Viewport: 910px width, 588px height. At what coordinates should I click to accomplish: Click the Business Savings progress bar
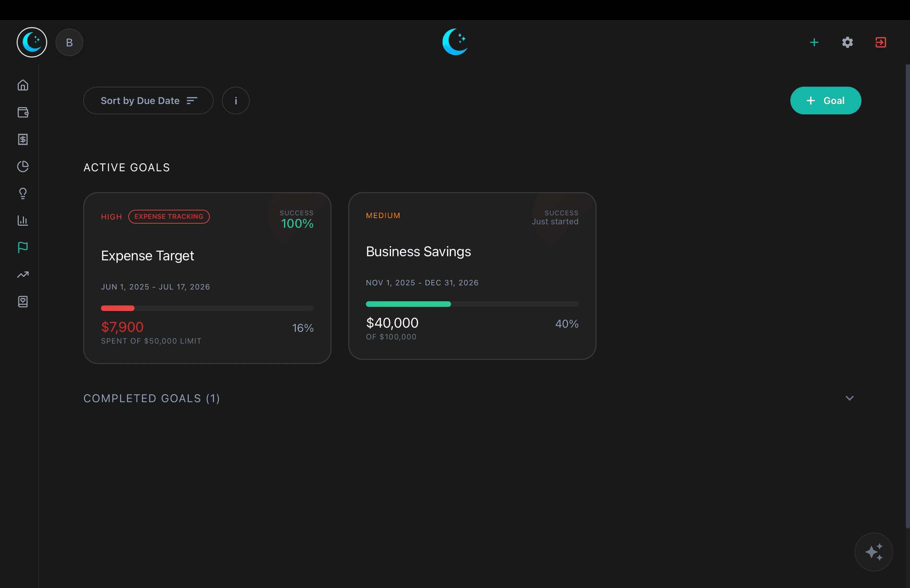[x=472, y=304]
